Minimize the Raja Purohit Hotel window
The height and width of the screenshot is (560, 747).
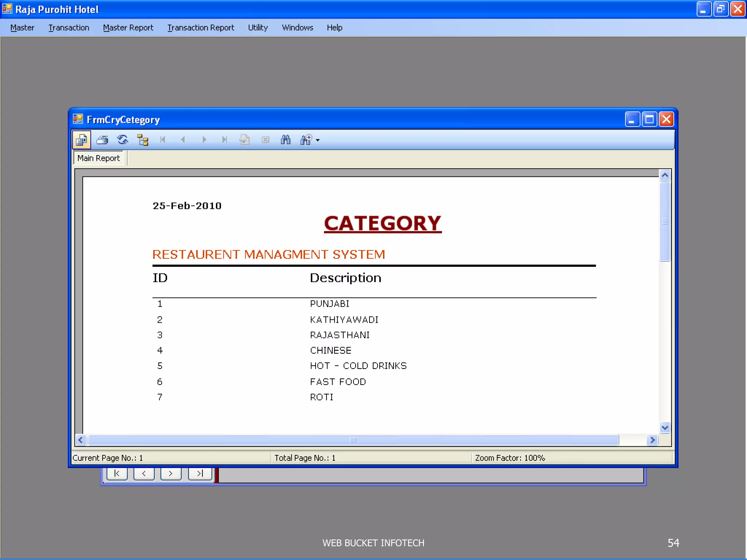pos(704,9)
